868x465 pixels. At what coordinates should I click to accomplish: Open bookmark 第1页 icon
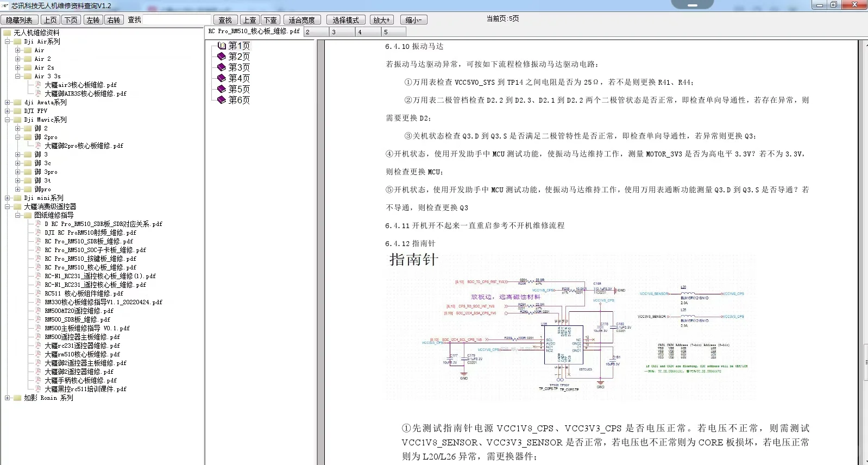pyautogui.click(x=222, y=46)
